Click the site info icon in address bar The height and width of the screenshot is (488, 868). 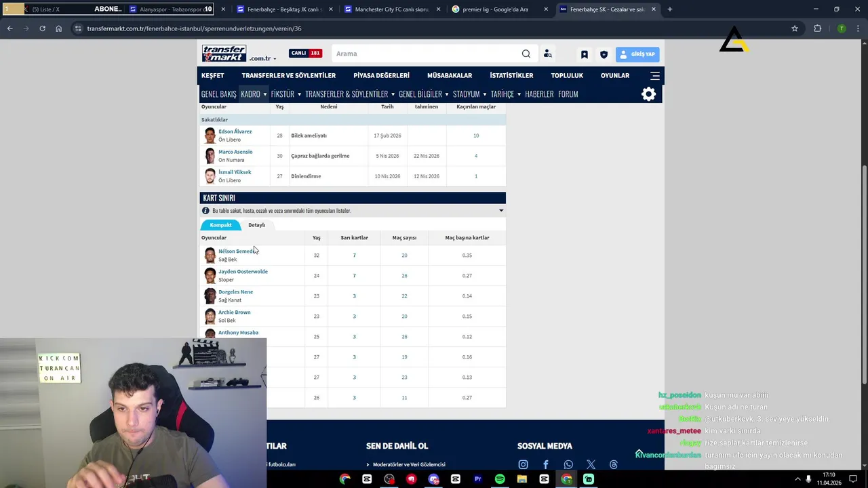[x=78, y=28]
